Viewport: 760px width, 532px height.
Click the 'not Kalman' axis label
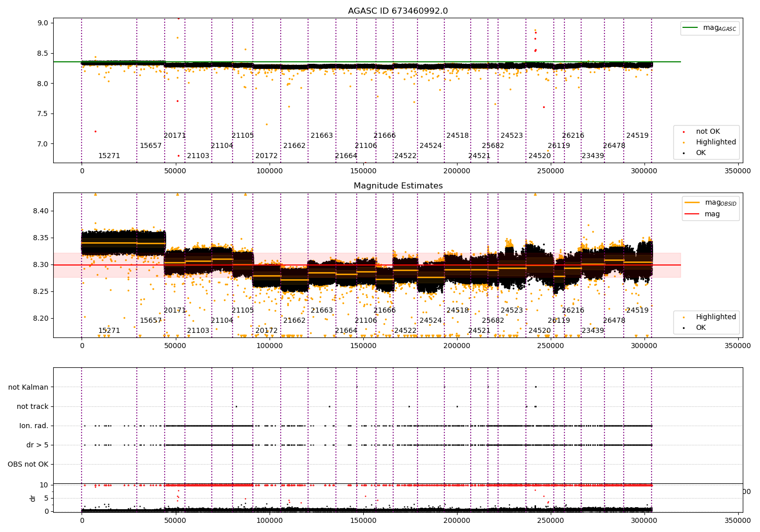(28, 387)
